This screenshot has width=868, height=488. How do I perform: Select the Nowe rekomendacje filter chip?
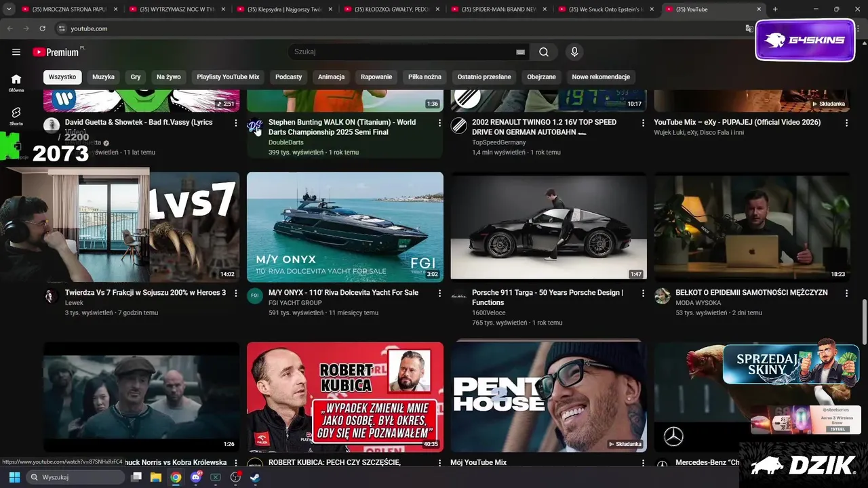601,77
